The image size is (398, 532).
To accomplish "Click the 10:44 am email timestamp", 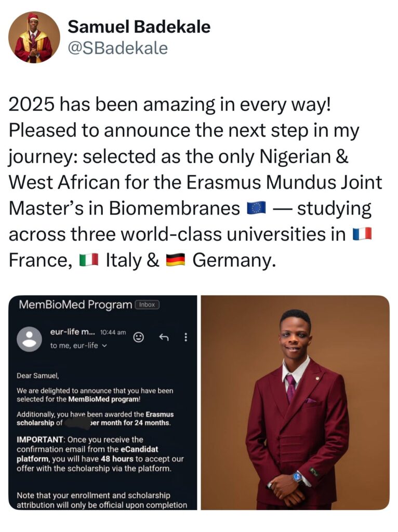I will pyautogui.click(x=112, y=332).
